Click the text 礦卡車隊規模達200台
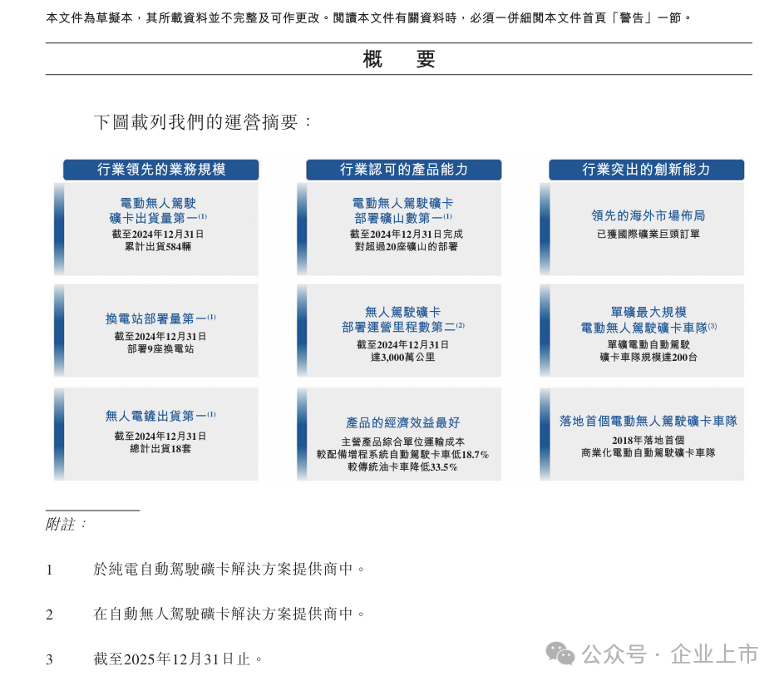This screenshot has width=784, height=686. tap(648, 357)
